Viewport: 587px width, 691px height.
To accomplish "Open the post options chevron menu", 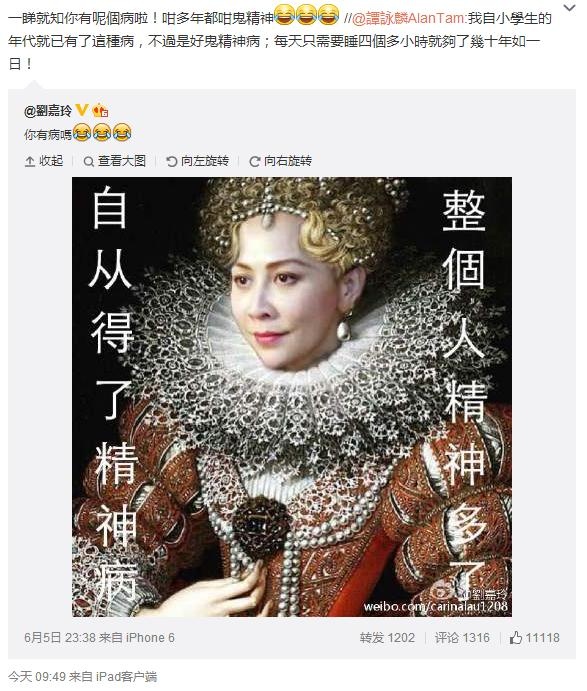I will 569,7.
